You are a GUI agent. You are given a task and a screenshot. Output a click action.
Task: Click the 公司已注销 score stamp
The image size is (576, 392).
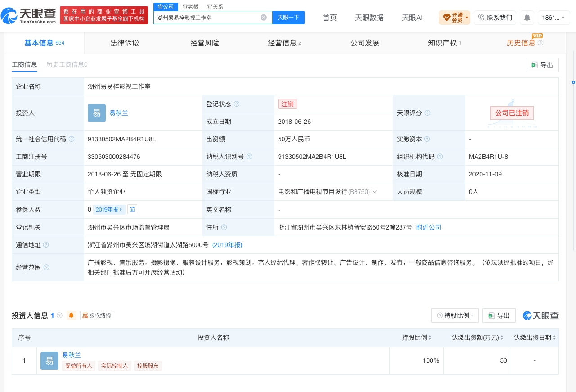pyautogui.click(x=512, y=113)
